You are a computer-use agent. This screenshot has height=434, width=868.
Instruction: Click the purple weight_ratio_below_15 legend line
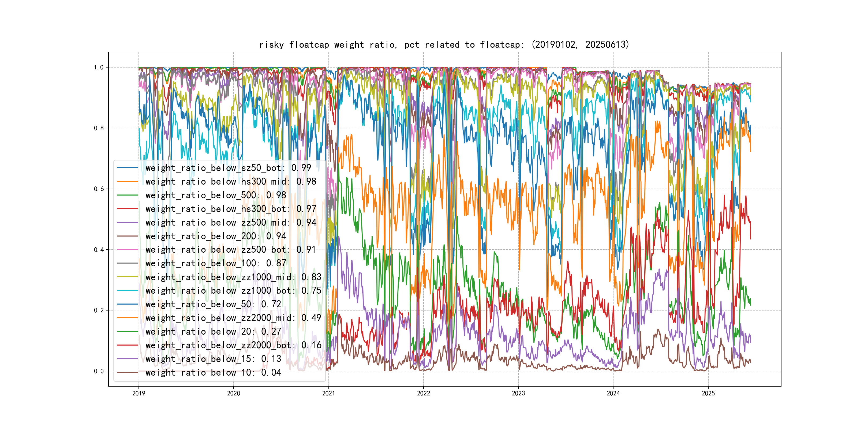pyautogui.click(x=128, y=359)
